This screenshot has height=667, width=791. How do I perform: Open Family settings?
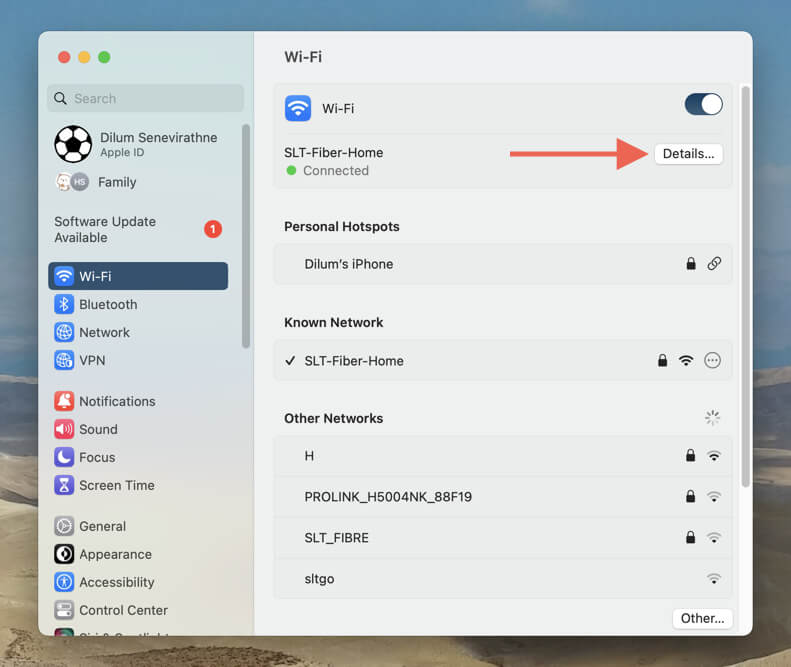pos(136,182)
